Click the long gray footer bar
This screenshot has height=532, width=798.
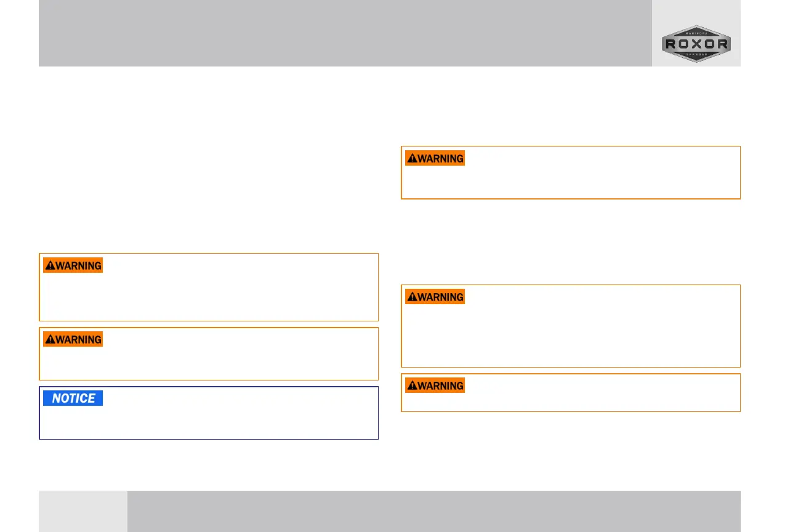click(434, 511)
